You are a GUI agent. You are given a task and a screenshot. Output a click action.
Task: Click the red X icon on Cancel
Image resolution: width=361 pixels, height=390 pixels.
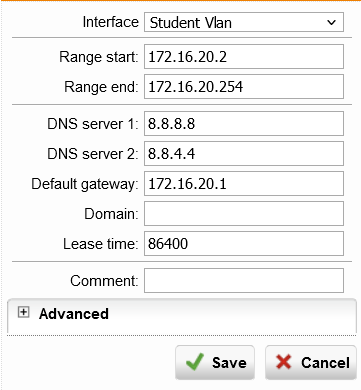[284, 362]
